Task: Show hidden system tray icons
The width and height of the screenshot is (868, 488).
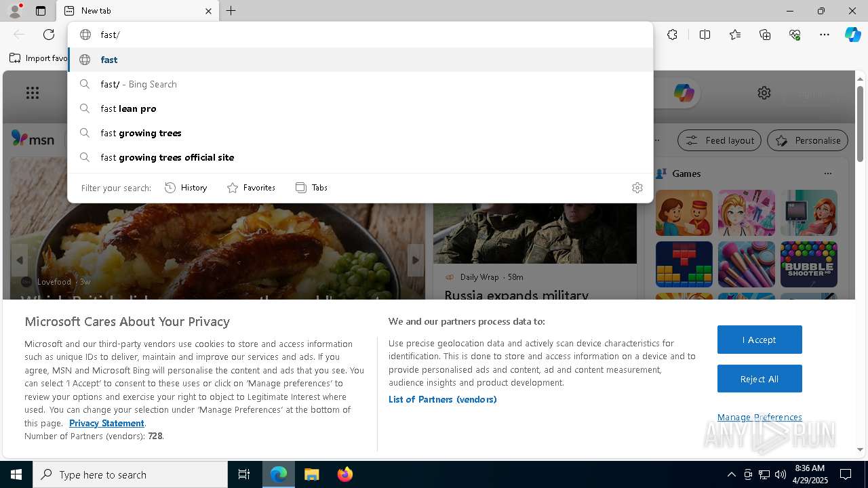Action: coord(731,474)
